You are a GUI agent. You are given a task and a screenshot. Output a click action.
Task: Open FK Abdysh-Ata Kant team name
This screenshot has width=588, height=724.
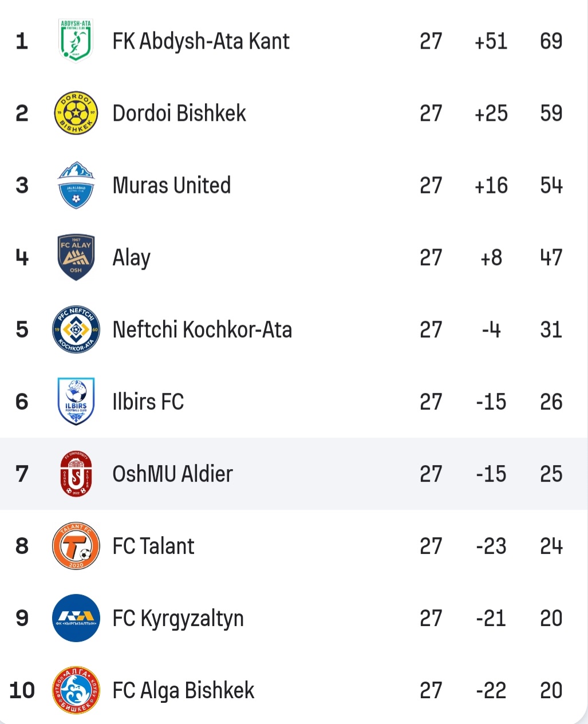[201, 41]
